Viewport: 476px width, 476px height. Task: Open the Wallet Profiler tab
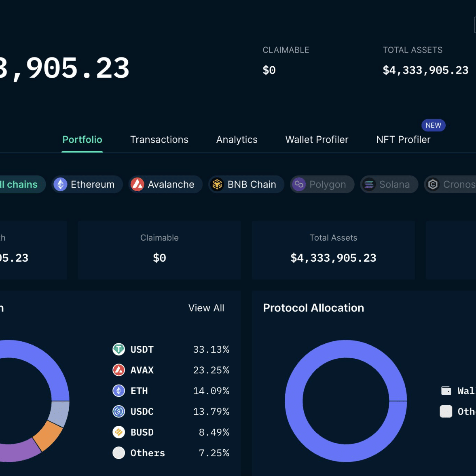[x=317, y=140]
